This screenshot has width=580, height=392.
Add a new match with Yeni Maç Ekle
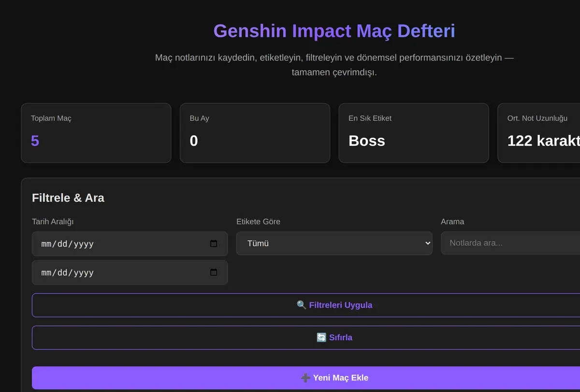(x=334, y=378)
